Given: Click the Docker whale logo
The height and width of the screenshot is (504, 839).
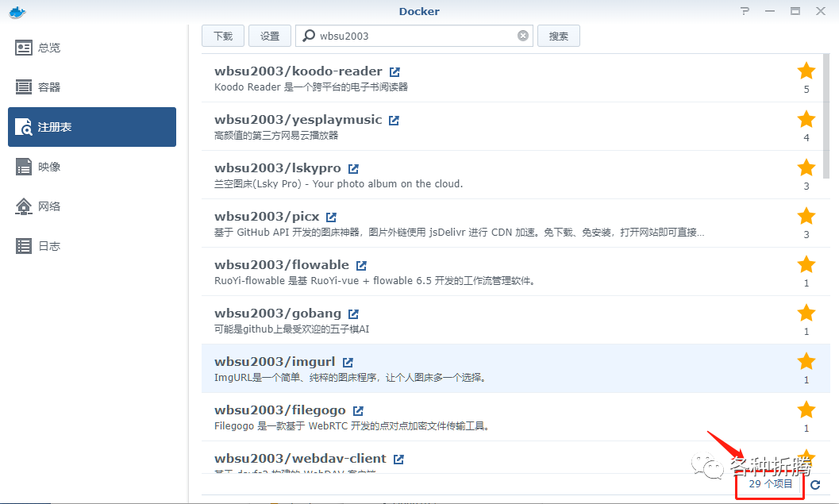Looking at the screenshot, I should coord(17,12).
